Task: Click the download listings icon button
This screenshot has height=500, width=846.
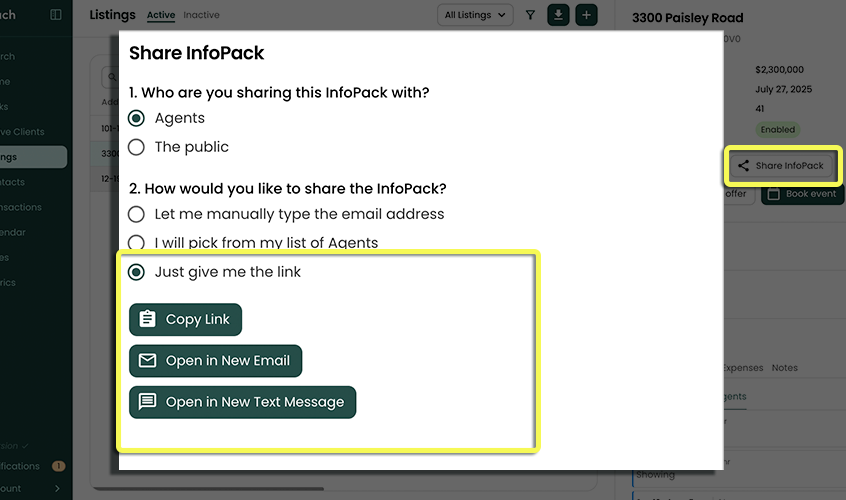Action: point(558,15)
